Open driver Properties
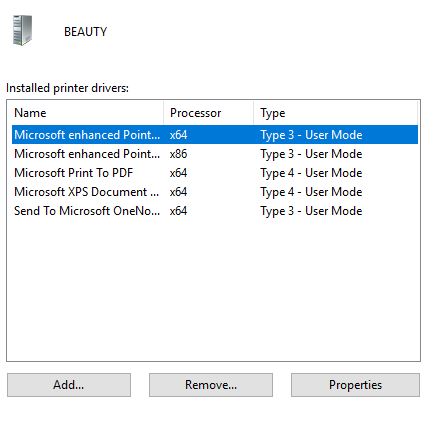Viewport: 435px width, 424px height. (x=355, y=385)
